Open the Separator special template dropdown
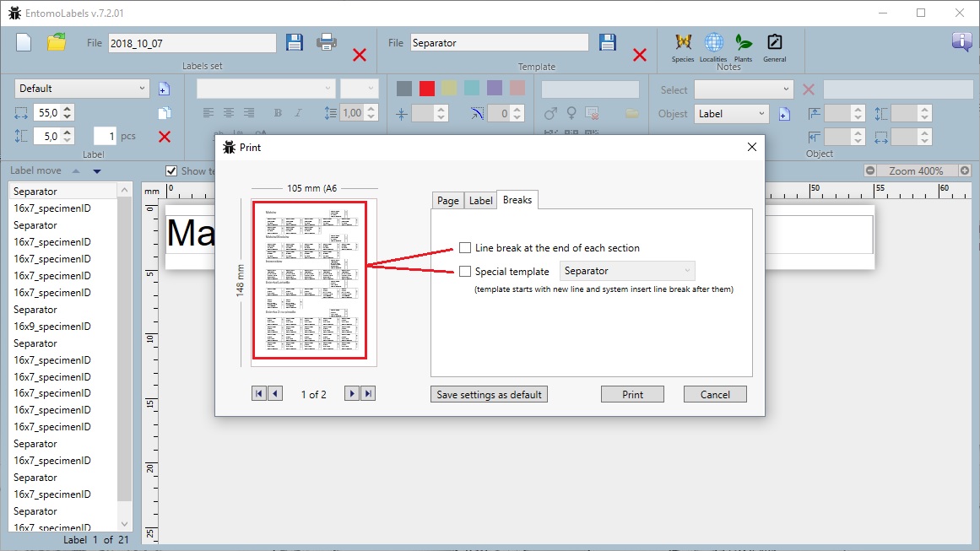The height and width of the screenshot is (551, 980). coord(627,271)
